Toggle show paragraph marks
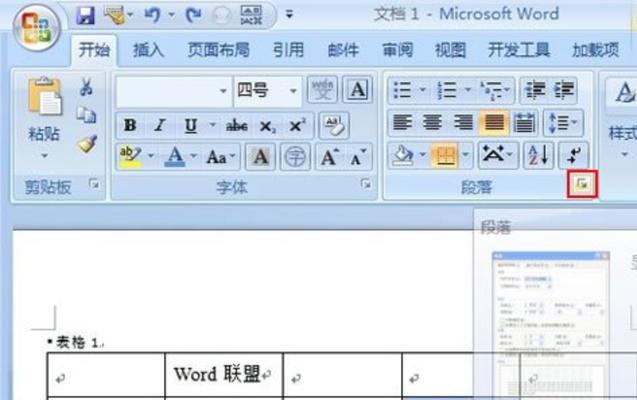637x400 pixels. [x=573, y=155]
